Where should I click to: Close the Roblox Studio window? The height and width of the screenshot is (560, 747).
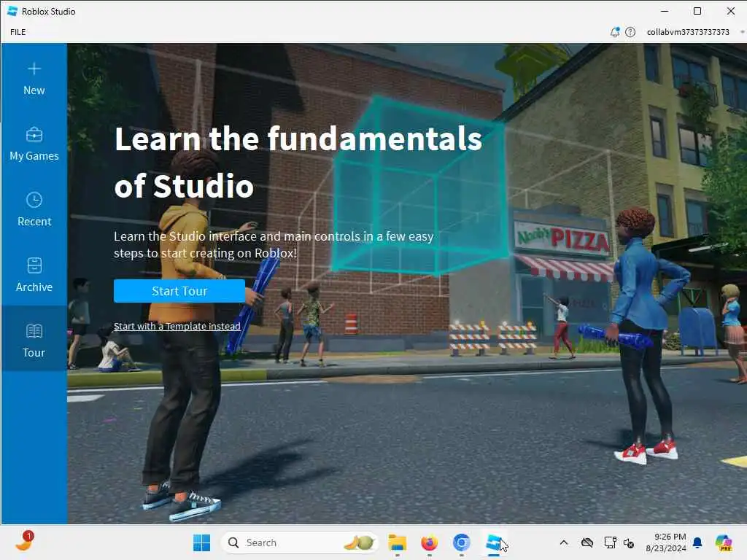(x=730, y=11)
